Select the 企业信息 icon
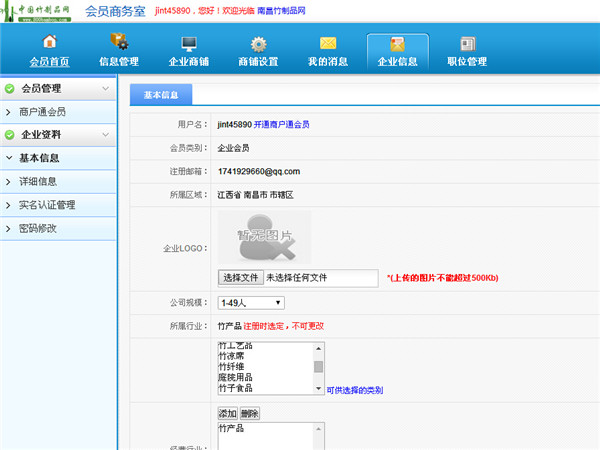Screen dimensions: 600x450 [x=397, y=43]
